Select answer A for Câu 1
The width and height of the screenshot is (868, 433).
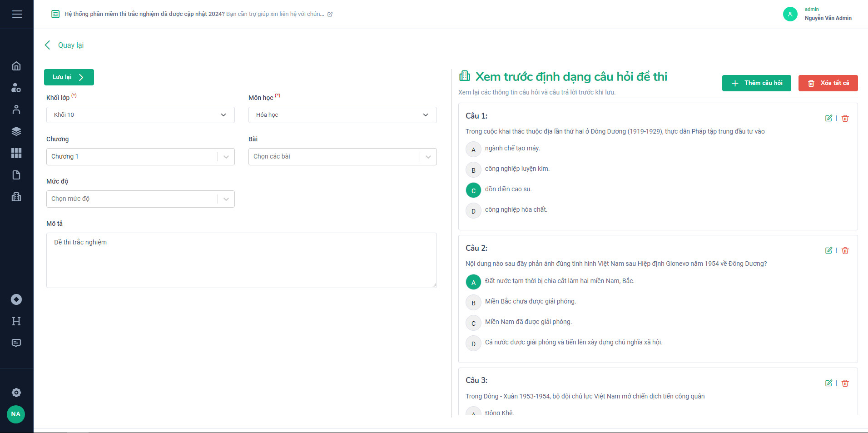coord(473,149)
